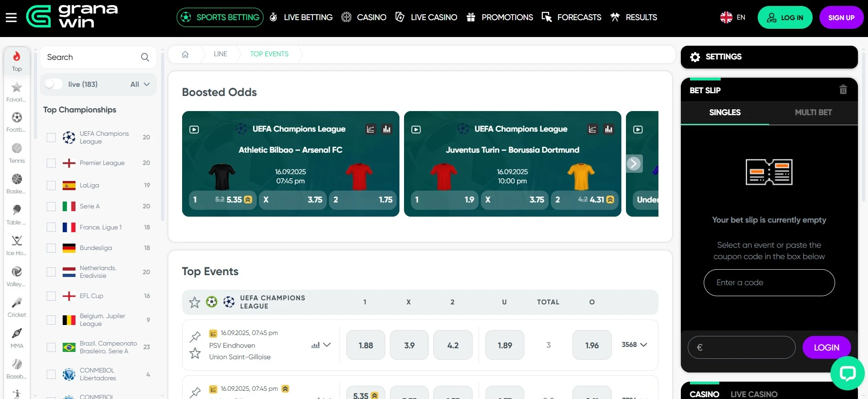Select draw odds 3.9 for PSV match
Screen dimensions: 868x399
410,345
